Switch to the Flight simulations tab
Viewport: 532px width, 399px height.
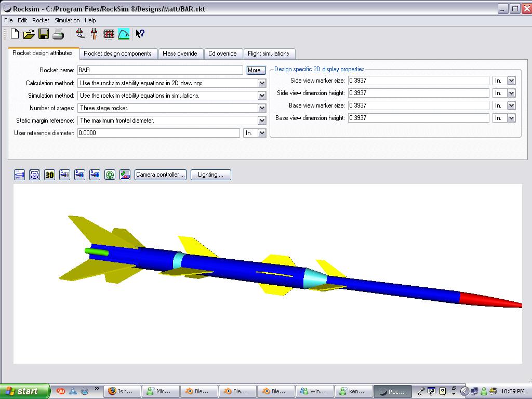click(x=268, y=54)
